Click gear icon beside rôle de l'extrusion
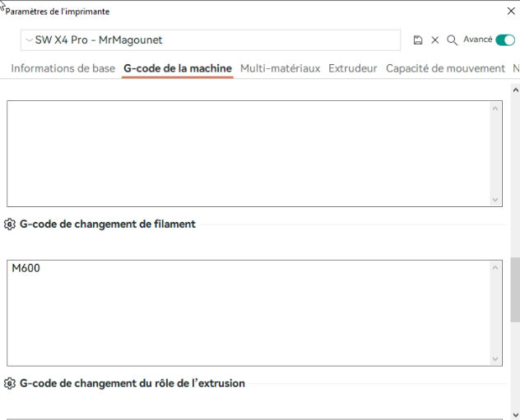 10,383
